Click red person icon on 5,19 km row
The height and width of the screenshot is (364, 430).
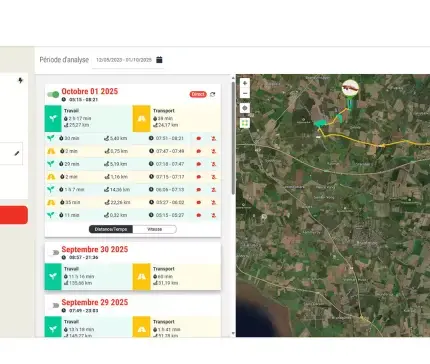214,164
